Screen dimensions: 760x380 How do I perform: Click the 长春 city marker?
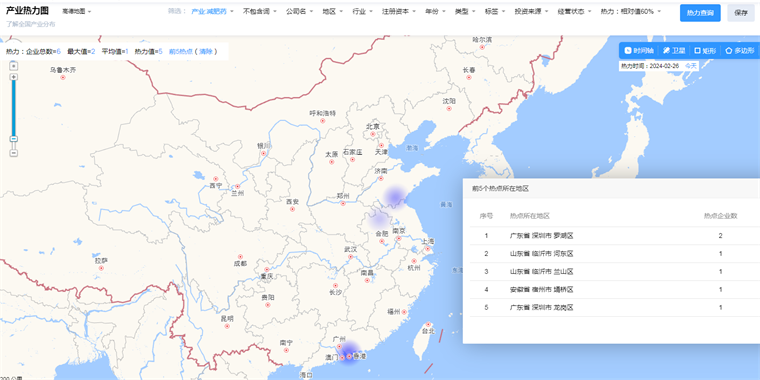(469, 78)
